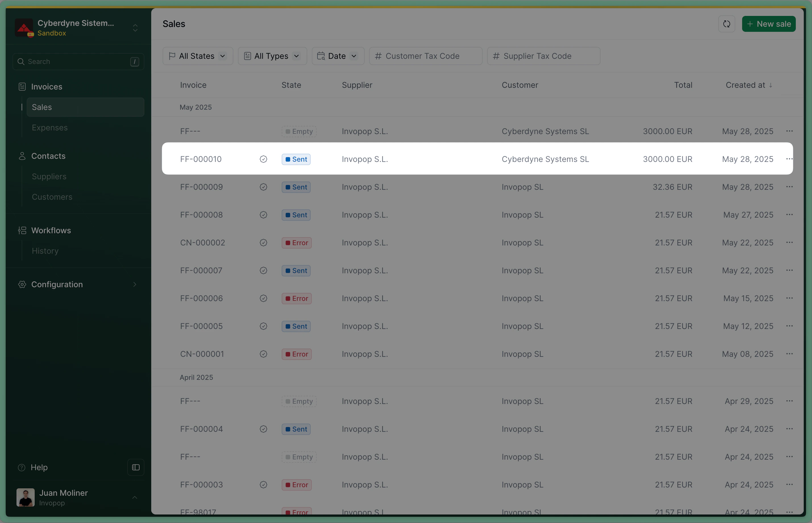This screenshot has height=523, width=812.
Task: Click the Customer Tax Code field
Action: point(425,56)
